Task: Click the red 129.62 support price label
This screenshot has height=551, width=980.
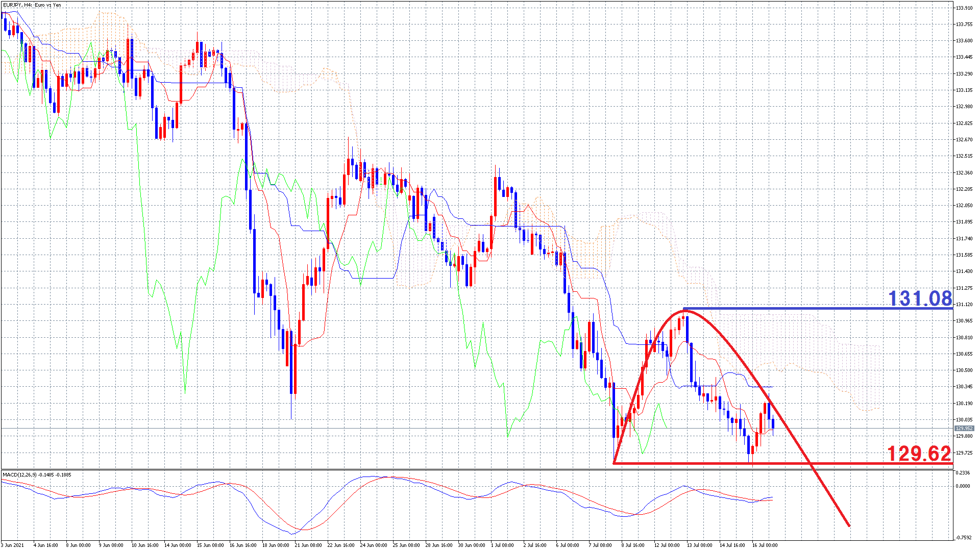Action: coord(919,454)
